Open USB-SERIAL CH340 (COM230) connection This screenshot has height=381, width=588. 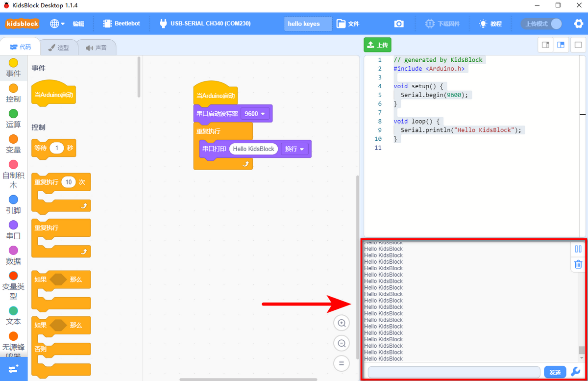[x=205, y=24]
